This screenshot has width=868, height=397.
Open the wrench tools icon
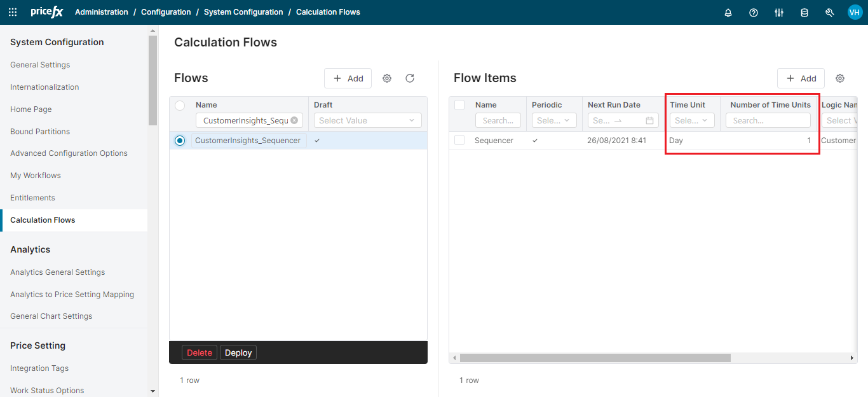tap(829, 13)
